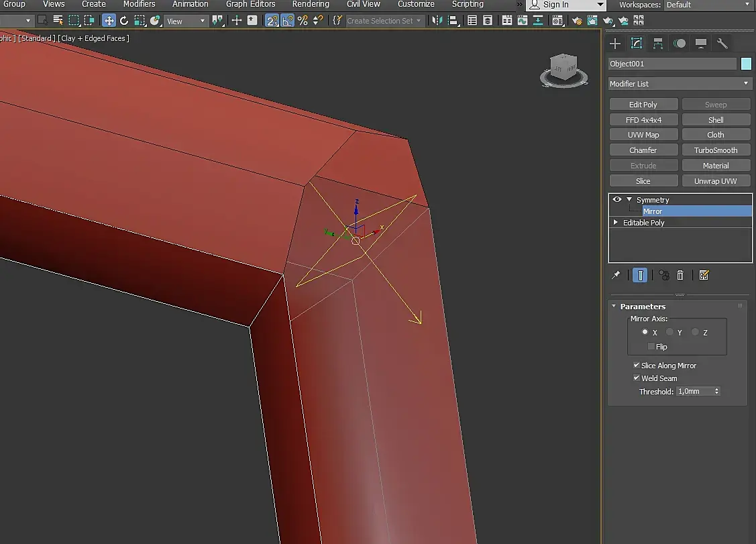Toggle Percent Snap button
756x544 pixels.
point(303,21)
